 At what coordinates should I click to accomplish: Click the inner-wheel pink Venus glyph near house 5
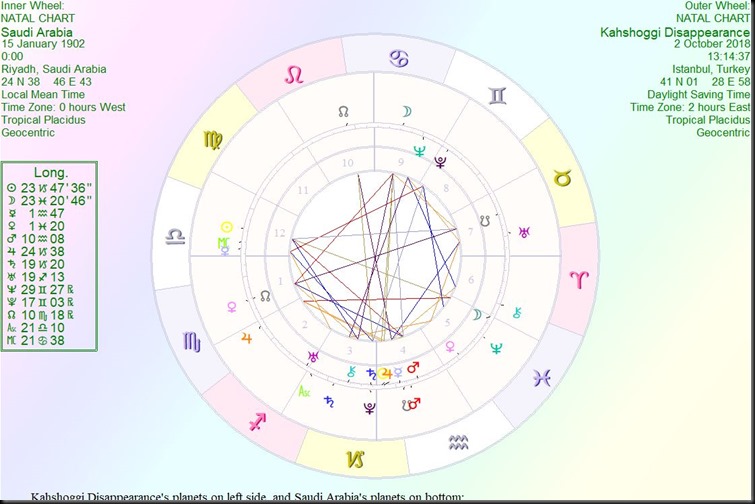451,346
